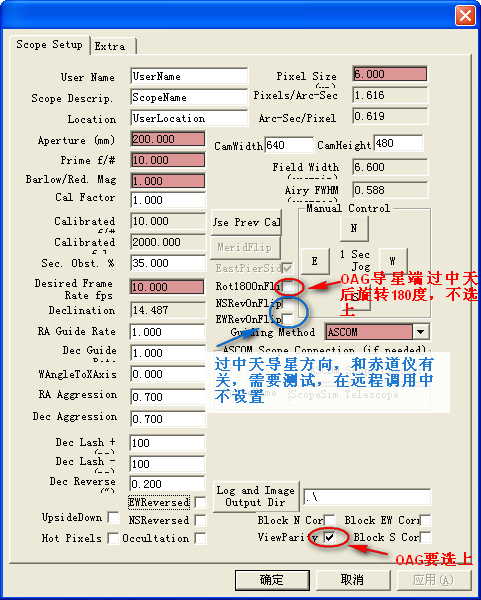Uncheck the ViewParity checkbox
This screenshot has height=600, width=481.
point(329,538)
